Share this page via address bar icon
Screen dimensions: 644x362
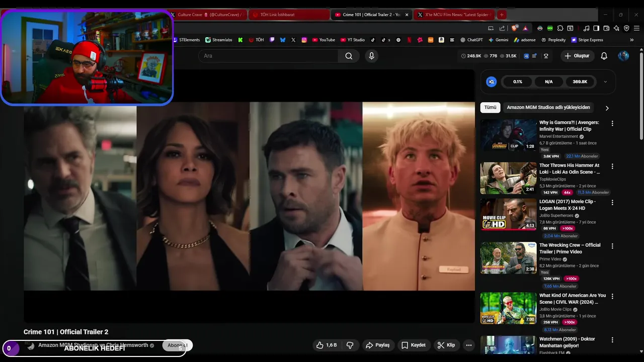point(502,28)
